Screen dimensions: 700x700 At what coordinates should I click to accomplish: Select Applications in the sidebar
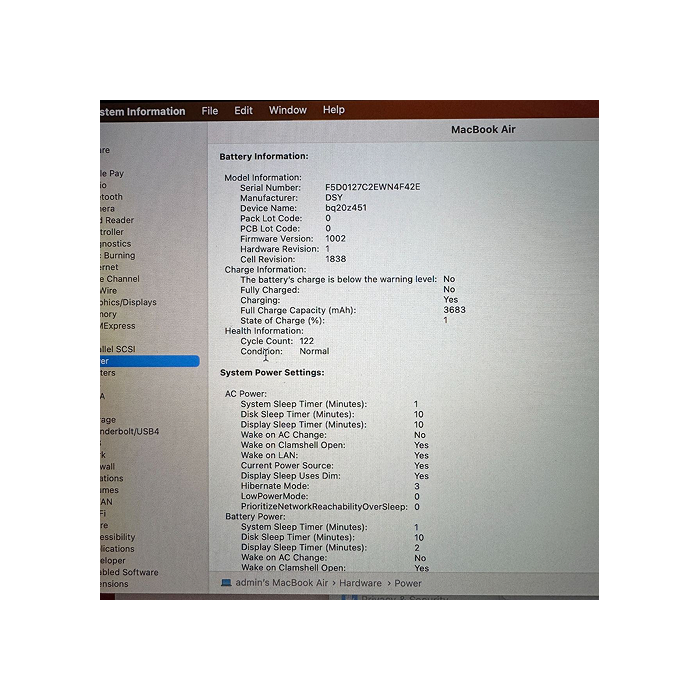[x=117, y=548]
